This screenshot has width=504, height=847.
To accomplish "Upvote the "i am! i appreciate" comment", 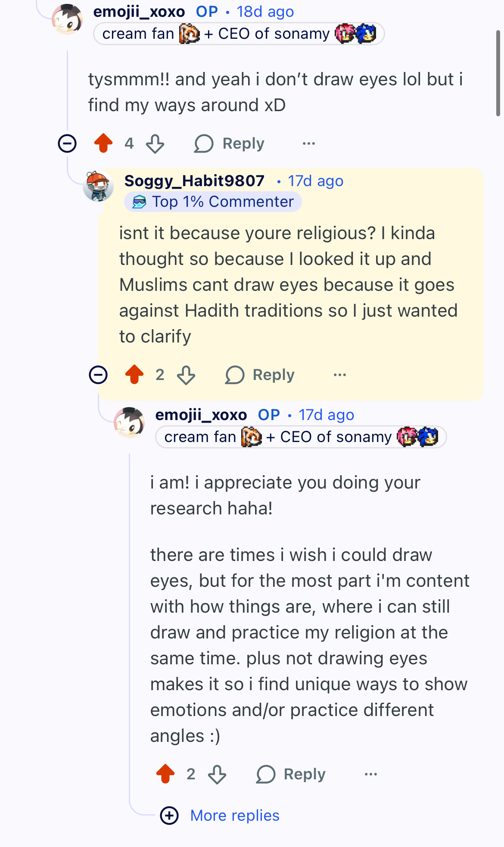I will [165, 774].
